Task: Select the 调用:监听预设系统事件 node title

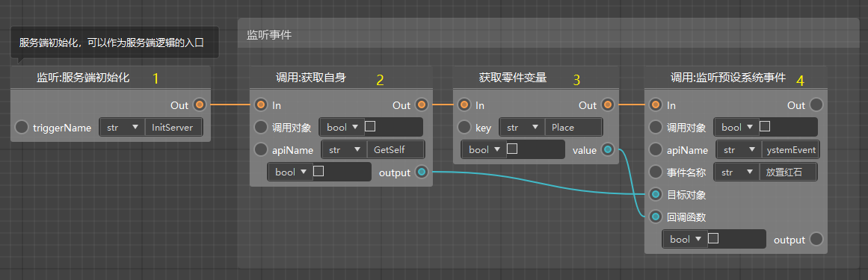Action: [x=728, y=78]
